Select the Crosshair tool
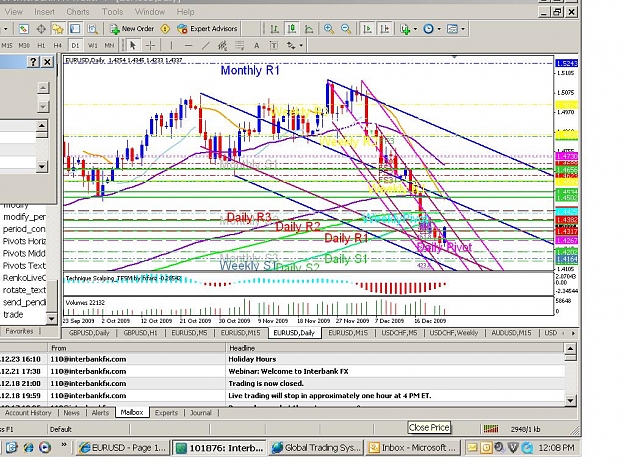The width and height of the screenshot is (625, 469). tap(150, 45)
